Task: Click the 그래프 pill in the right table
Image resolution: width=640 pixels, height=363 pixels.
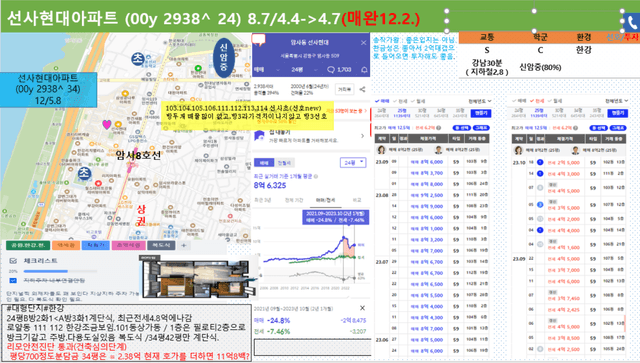Action: [x=618, y=128]
